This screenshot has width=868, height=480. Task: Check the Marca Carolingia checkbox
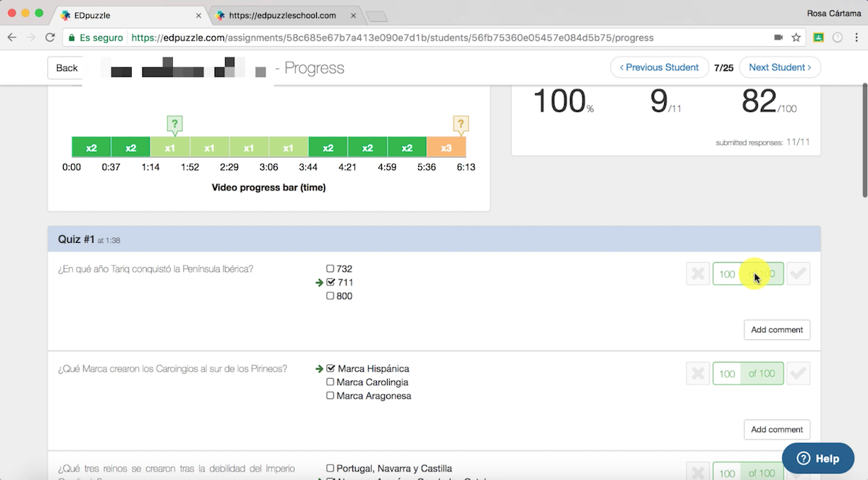pyautogui.click(x=331, y=382)
